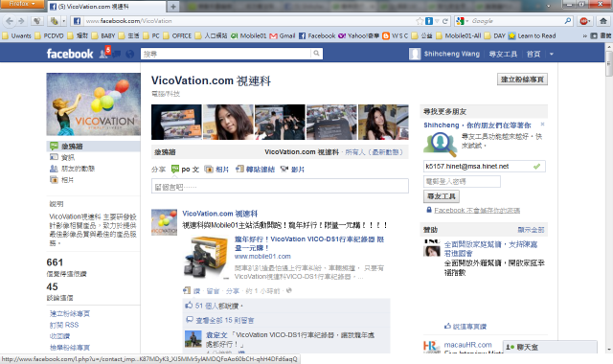Click the 建立粉絲專頁 button at top right
The width and height of the screenshot is (613, 364).
(522, 80)
